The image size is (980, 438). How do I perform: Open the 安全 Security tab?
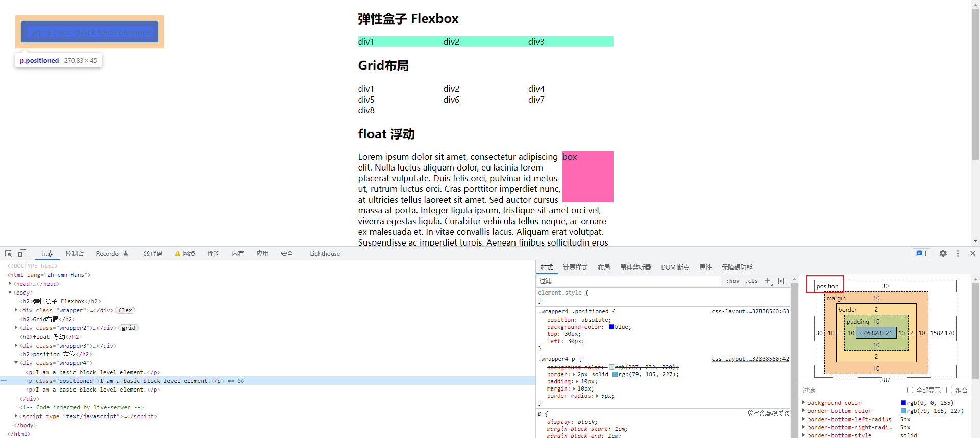point(287,253)
